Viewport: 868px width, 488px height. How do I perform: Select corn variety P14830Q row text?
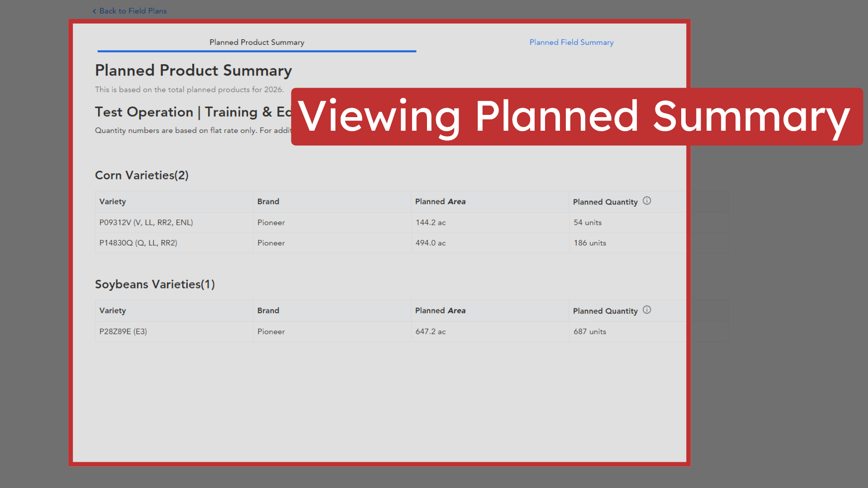pos(138,243)
